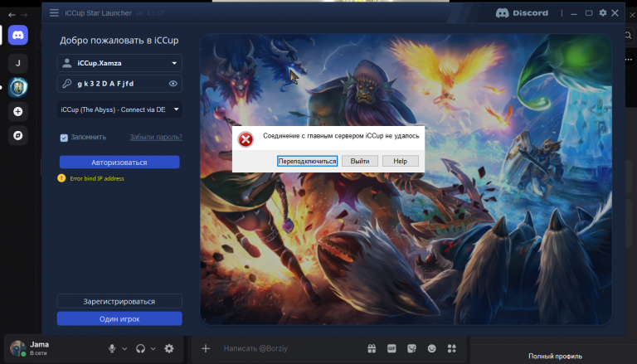637x364 pixels.
Task: Mute the microphone in Discord
Action: coord(112,348)
